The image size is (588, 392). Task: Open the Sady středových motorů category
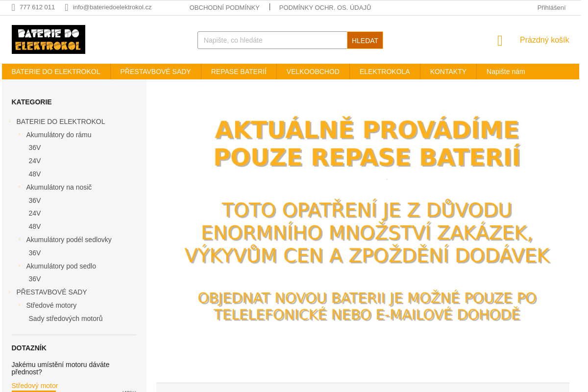(66, 318)
